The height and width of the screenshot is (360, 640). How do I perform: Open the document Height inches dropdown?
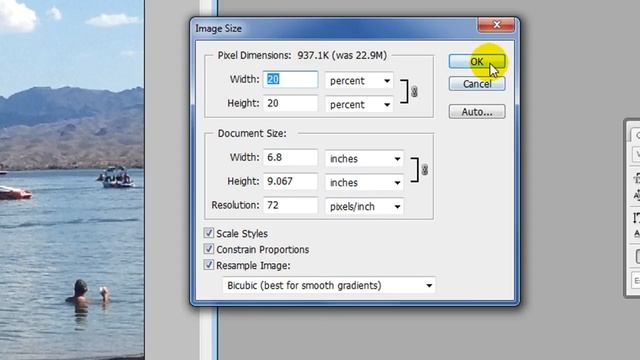364,182
